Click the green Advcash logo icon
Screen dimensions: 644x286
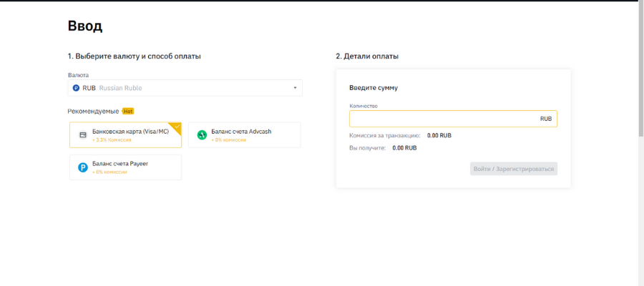[x=202, y=135]
